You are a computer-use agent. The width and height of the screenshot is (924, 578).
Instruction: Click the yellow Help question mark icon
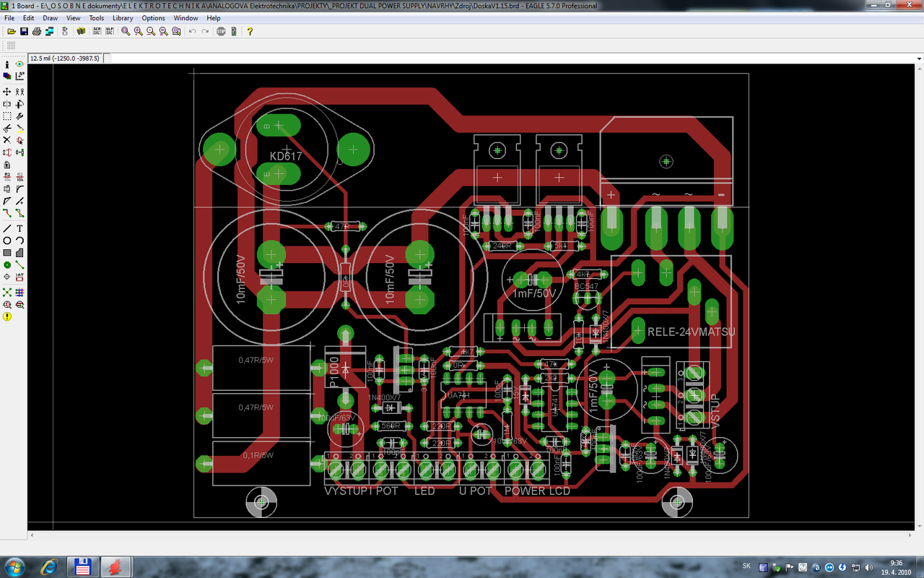250,31
